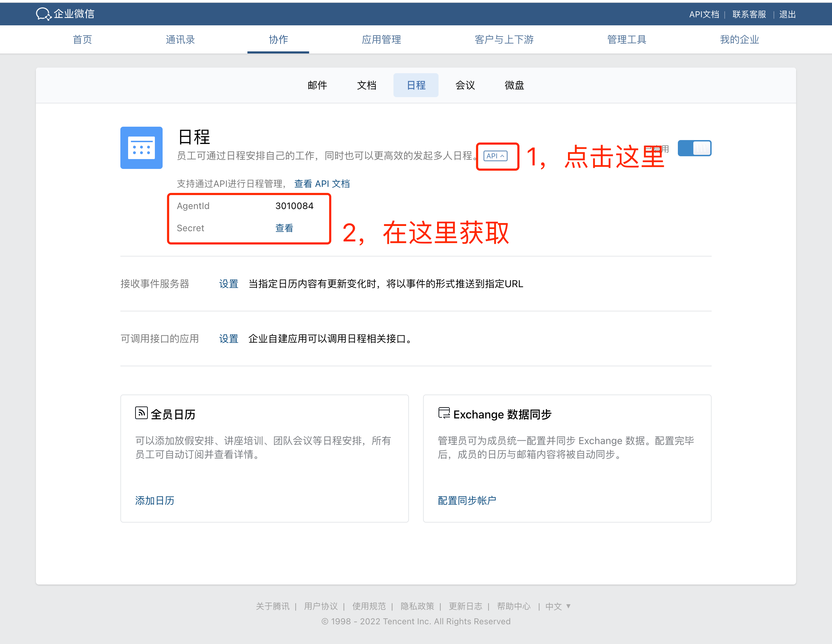
Task: Go to 我的企业 tab
Action: [x=739, y=40]
